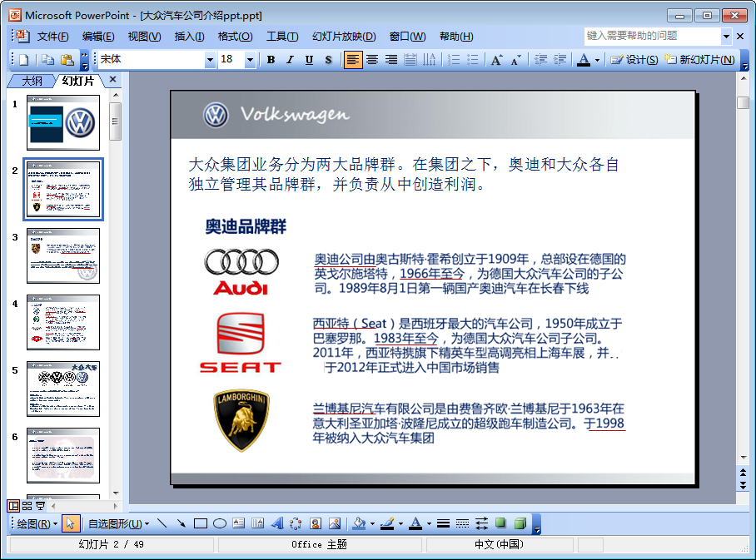This screenshot has height=560, width=756.
Task: Select slide 3 thumbnail
Action: coord(63,256)
